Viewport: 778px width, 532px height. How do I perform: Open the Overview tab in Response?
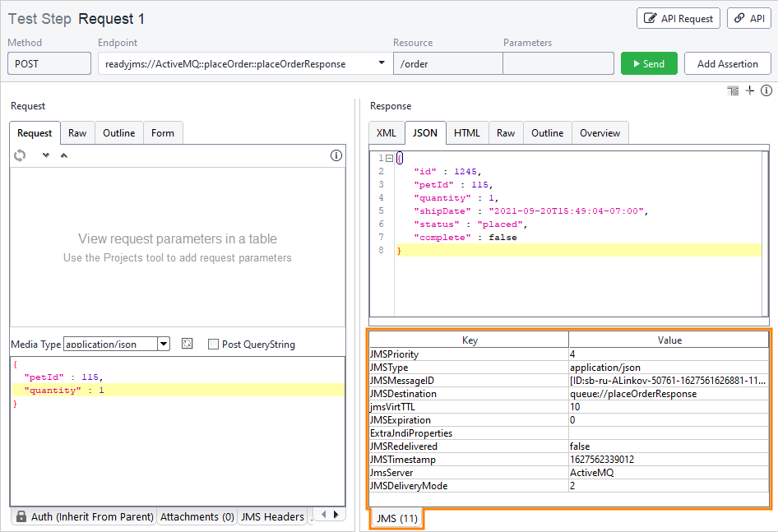click(600, 133)
